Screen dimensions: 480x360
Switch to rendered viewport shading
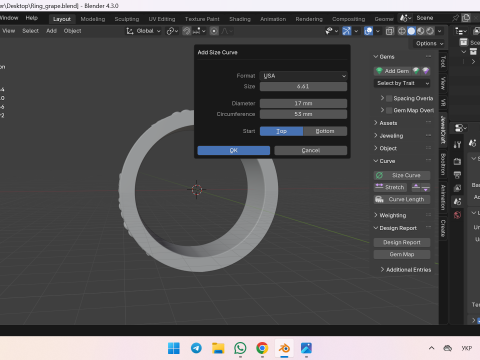pos(430,31)
